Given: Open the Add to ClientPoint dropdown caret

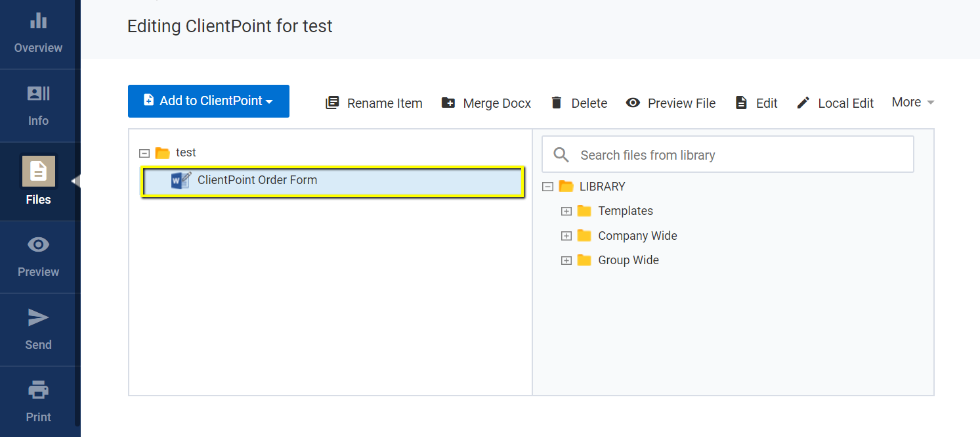Looking at the screenshot, I should [269, 102].
